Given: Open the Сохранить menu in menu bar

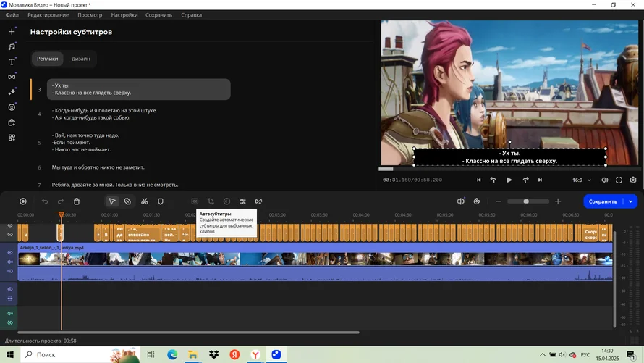Looking at the screenshot, I should [x=158, y=14].
